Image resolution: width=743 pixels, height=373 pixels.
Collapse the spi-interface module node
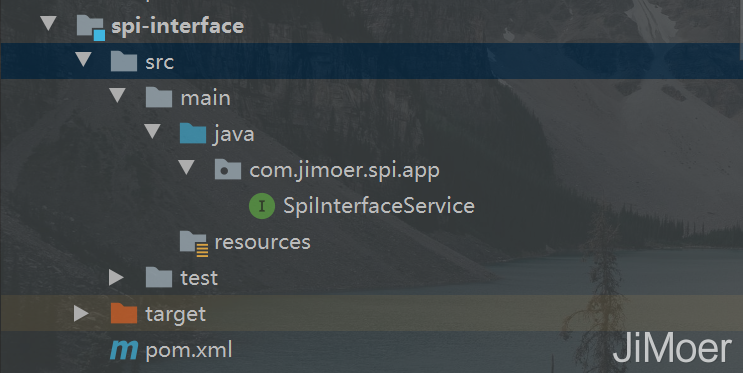(x=48, y=23)
